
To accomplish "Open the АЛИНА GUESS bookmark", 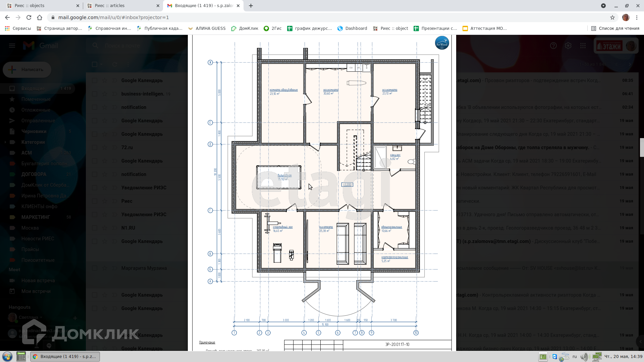I will point(207,28).
